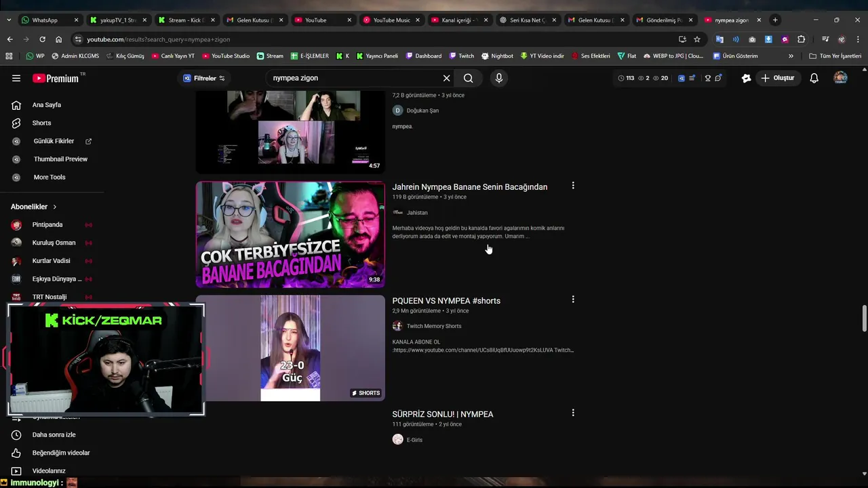The width and height of the screenshot is (868, 488).
Task: Switch to Seri Kısa Net tab
Action: 528,20
